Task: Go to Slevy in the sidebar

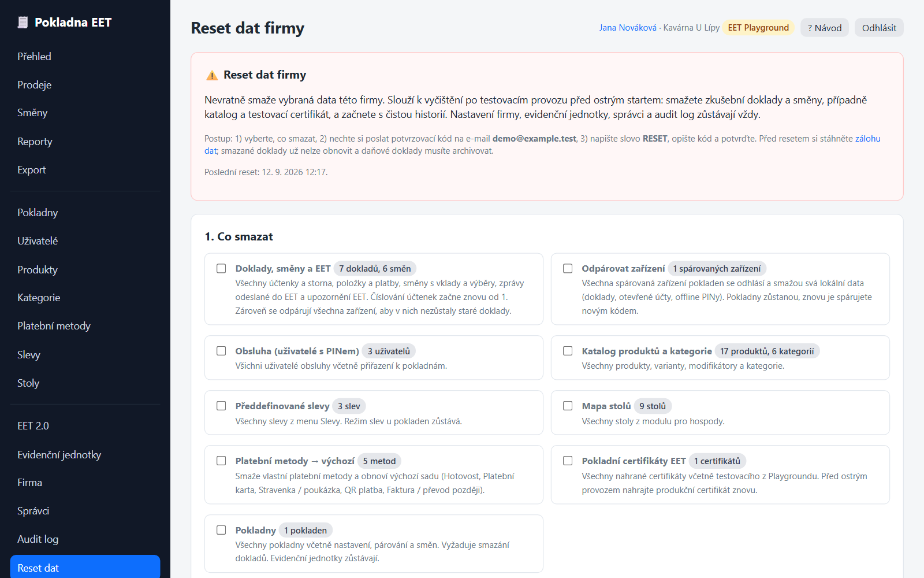Action: 85,355
